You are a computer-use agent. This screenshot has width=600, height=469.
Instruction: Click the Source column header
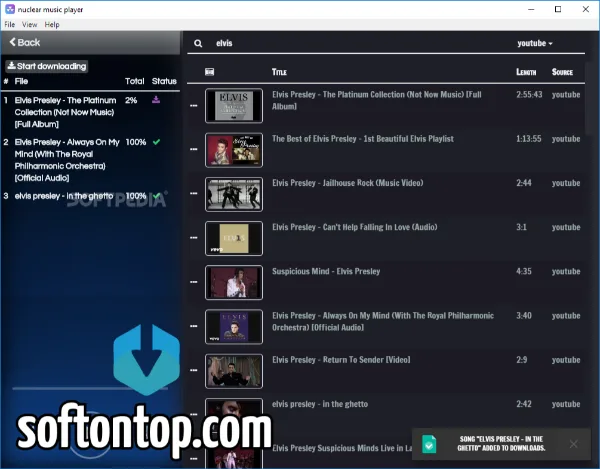562,72
